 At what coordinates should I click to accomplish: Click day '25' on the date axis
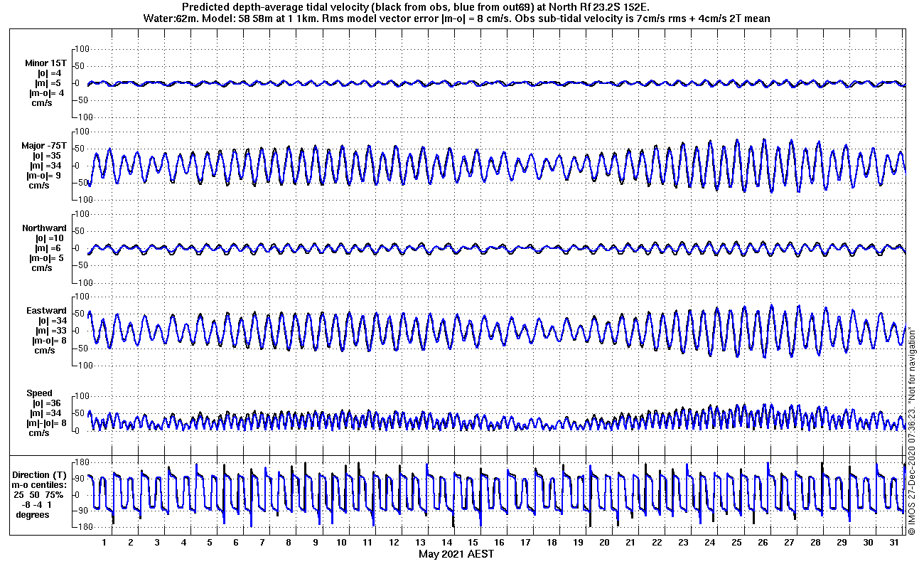736,543
